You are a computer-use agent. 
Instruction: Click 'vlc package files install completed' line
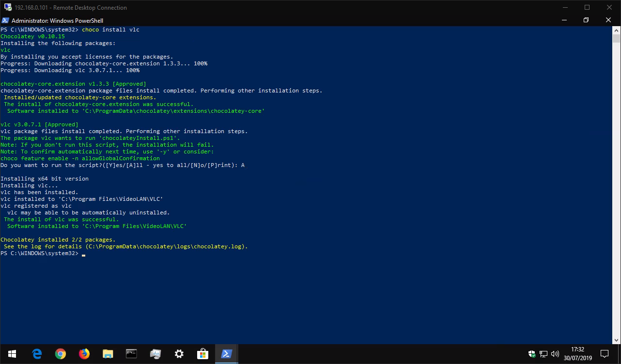124,131
